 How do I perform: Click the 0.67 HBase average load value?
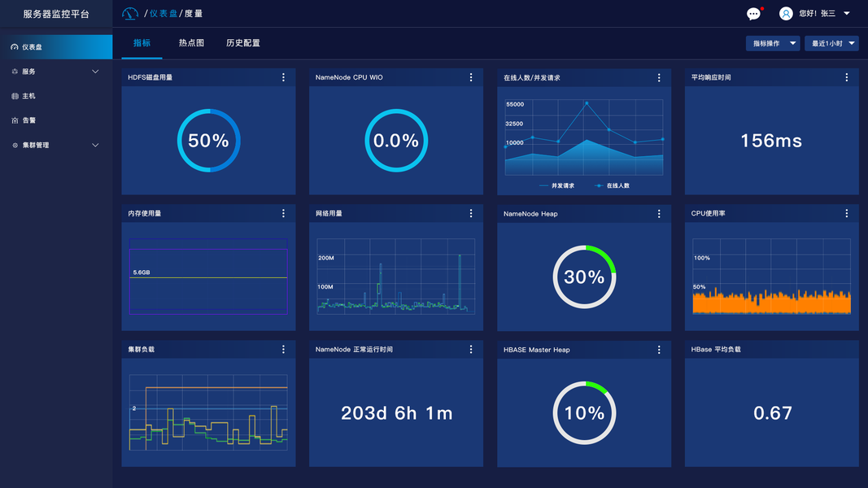773,412
